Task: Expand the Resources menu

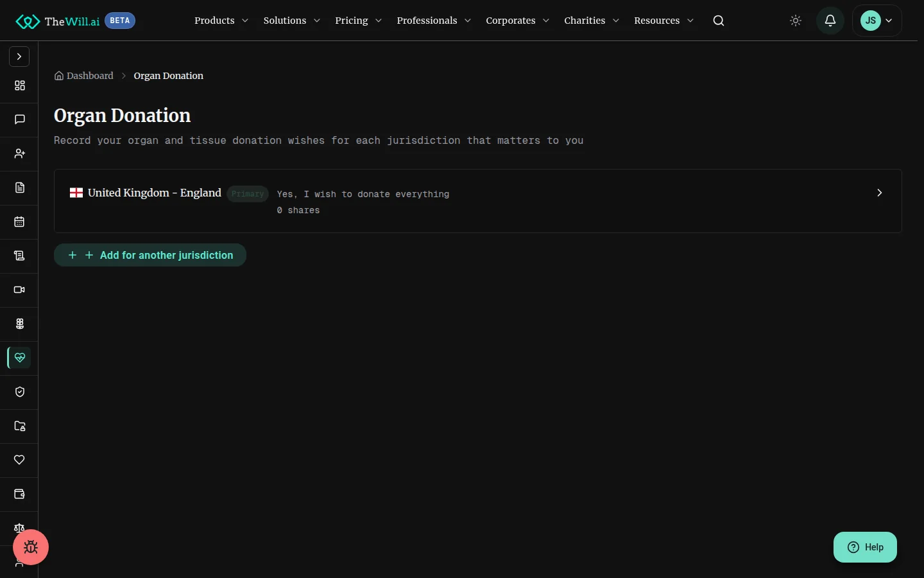Action: pyautogui.click(x=664, y=21)
